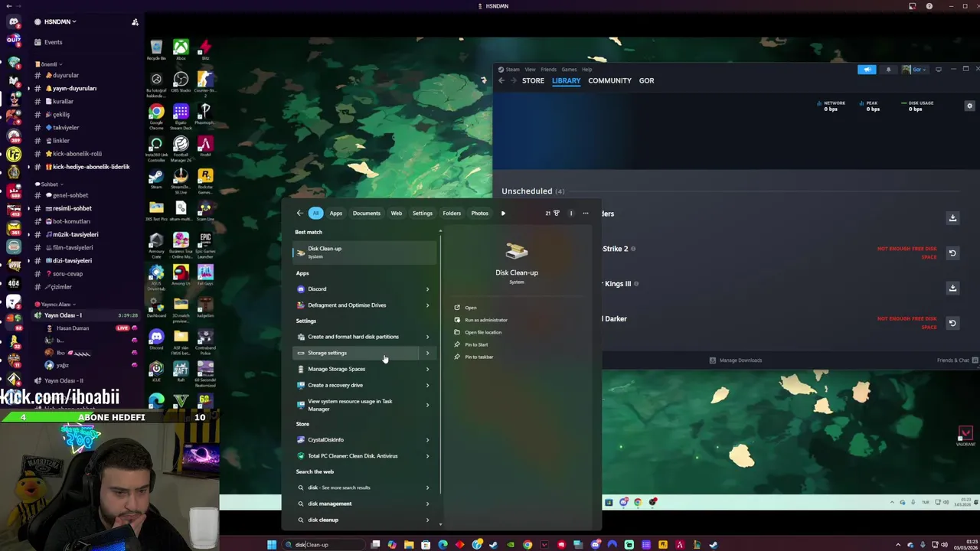Select the Photos search filter tab
This screenshot has width=980, height=551.
coord(479,213)
